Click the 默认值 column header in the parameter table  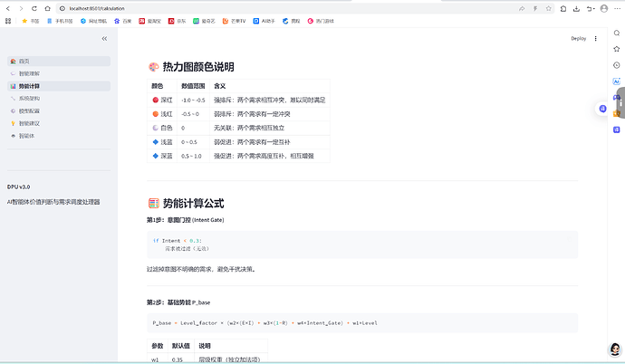tap(180, 346)
